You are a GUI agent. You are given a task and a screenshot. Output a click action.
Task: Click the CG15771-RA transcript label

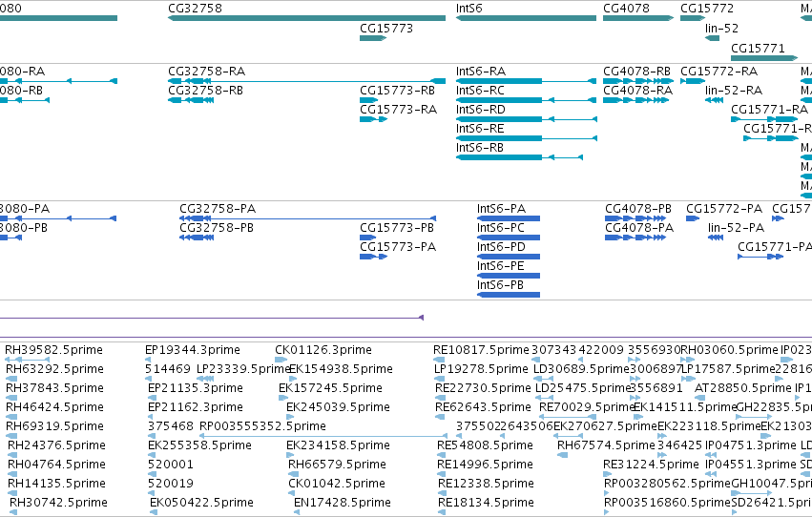(769, 110)
